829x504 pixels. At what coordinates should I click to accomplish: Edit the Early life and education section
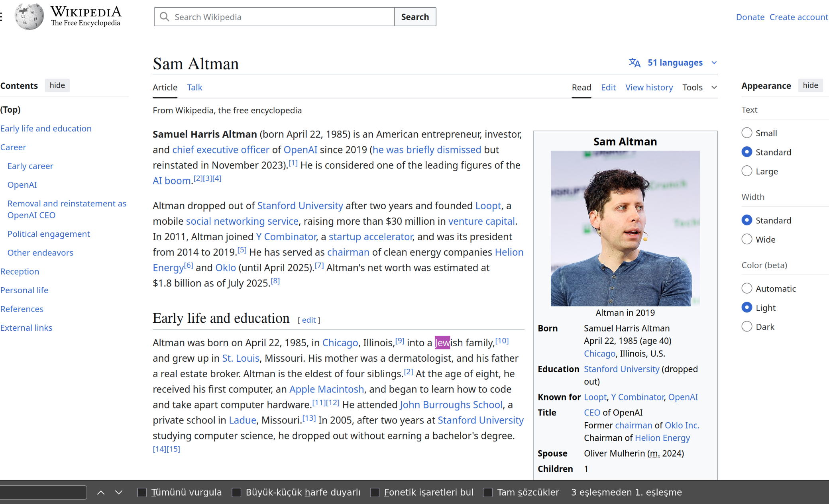point(309,320)
